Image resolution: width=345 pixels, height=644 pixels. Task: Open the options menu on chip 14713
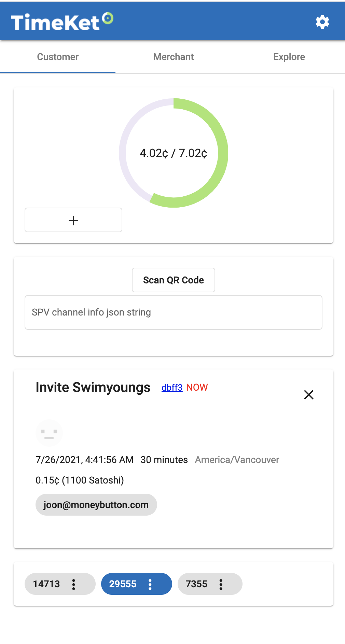pos(73,584)
